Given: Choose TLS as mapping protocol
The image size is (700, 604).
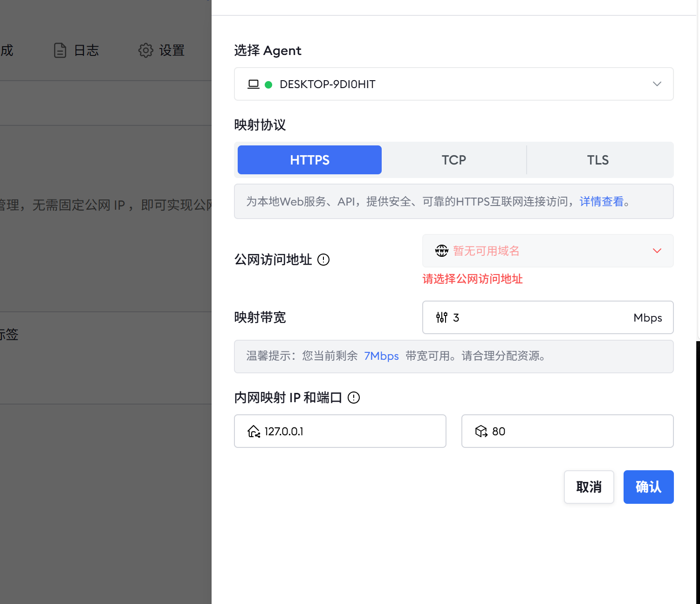Looking at the screenshot, I should click(x=597, y=160).
